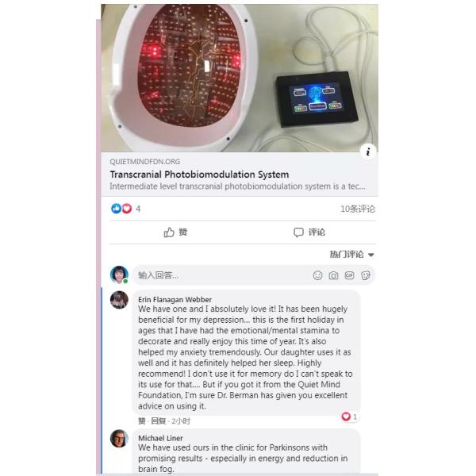The image size is (476, 476).
Task: Click 回复 under Erin's comment
Action: 159,421
